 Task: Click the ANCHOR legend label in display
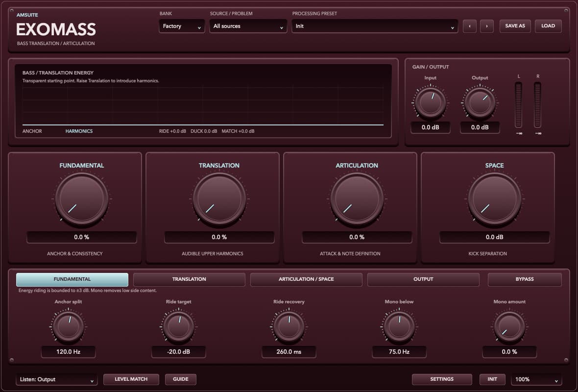32,131
